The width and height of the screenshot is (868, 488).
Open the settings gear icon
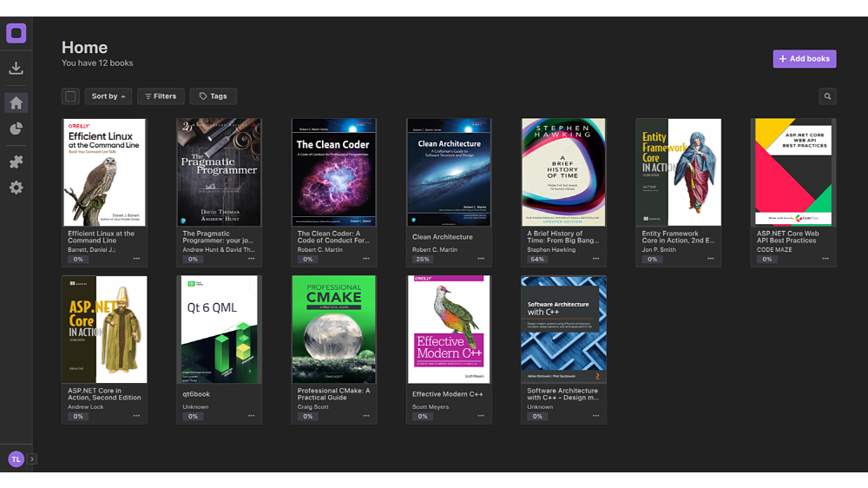pos(16,188)
